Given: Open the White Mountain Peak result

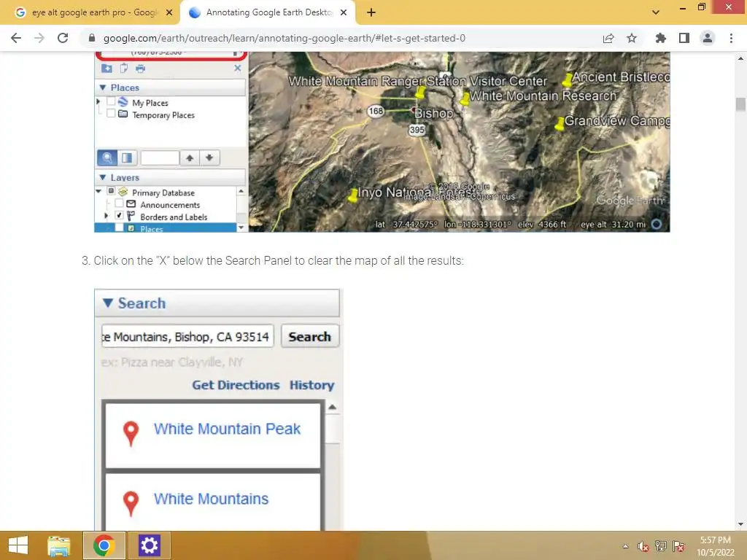Looking at the screenshot, I should click(x=227, y=429).
